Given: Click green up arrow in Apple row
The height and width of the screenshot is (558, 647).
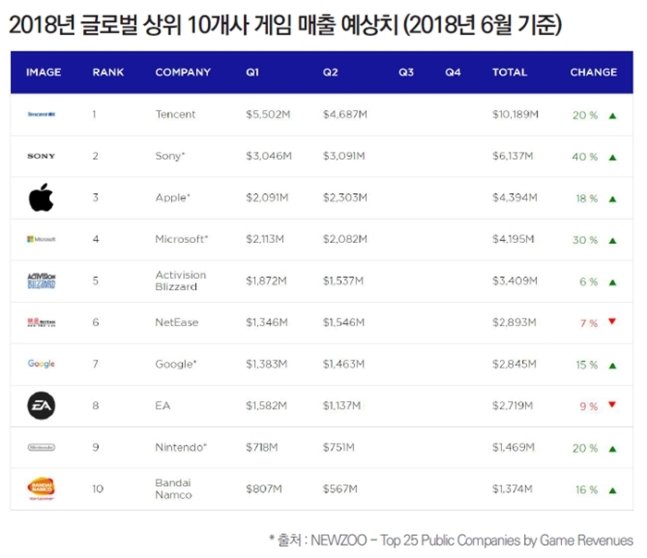Looking at the screenshot, I should click(613, 199).
